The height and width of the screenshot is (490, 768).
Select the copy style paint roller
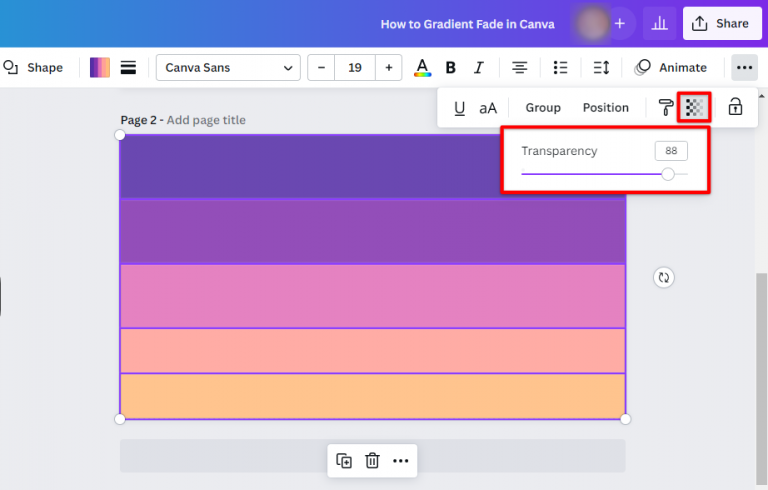point(666,108)
